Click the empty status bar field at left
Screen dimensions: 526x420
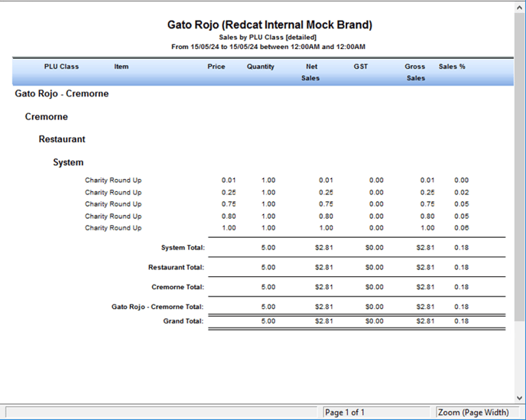pos(161,412)
